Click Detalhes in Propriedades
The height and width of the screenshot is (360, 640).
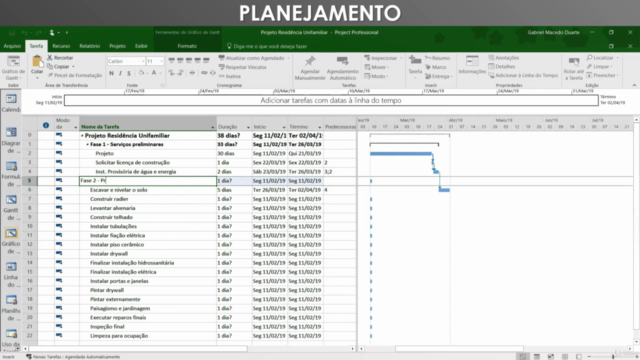[502, 67]
